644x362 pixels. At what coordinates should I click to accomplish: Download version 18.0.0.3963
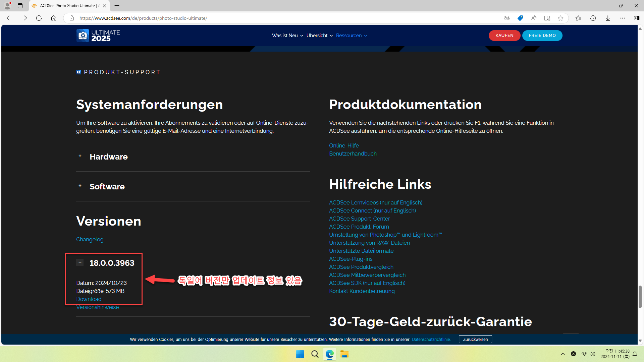coord(89,299)
